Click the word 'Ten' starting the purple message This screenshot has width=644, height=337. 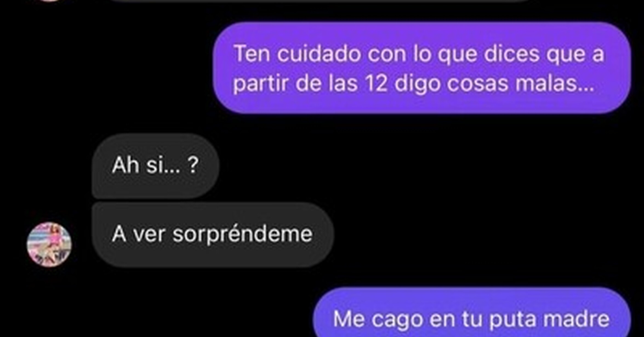[x=252, y=54]
